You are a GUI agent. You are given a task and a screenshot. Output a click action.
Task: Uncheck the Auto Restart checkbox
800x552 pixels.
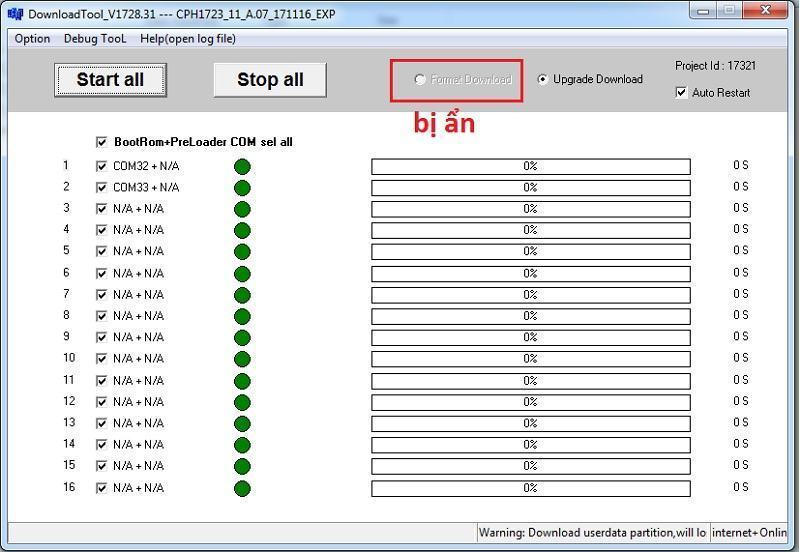(x=682, y=93)
